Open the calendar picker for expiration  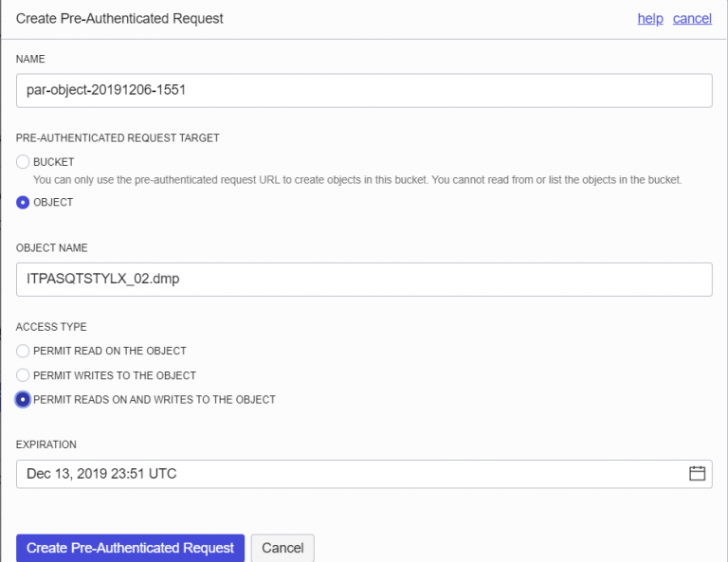pos(697,474)
